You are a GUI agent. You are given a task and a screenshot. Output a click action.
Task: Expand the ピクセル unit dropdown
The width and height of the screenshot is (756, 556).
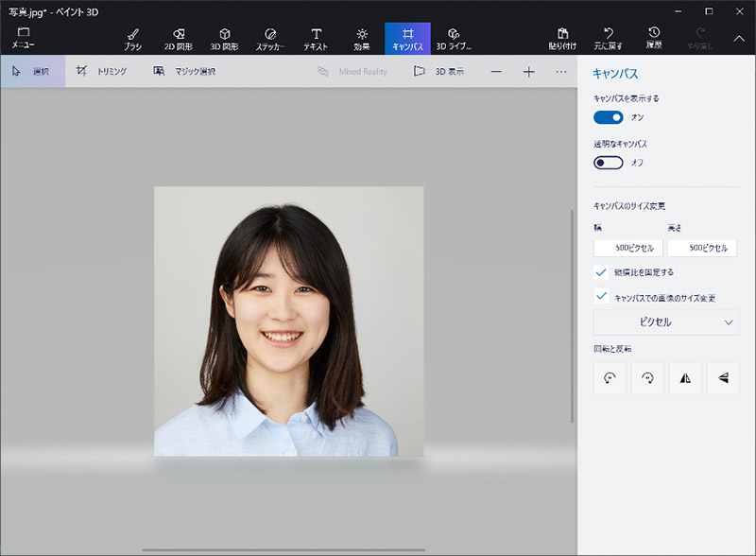point(666,322)
